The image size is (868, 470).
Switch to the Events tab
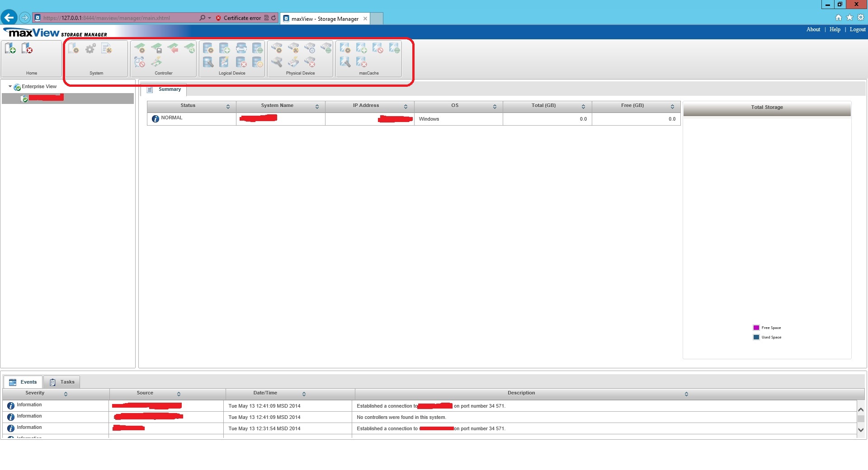coord(23,382)
